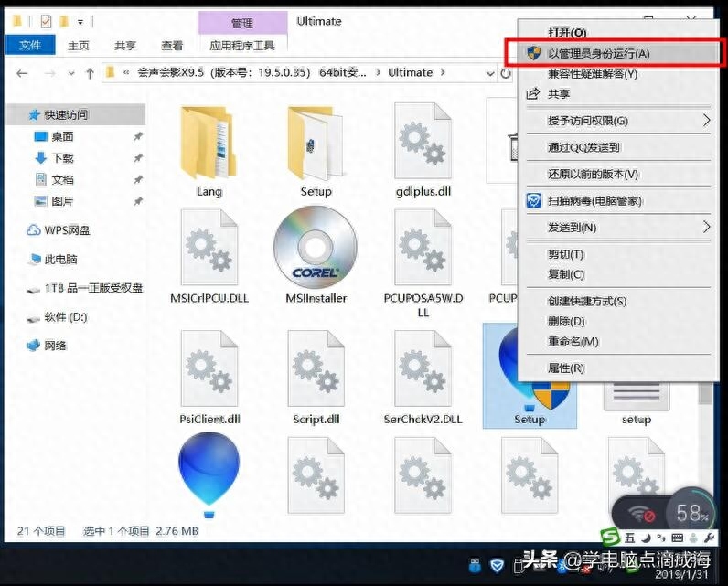The width and height of the screenshot is (728, 586).
Task: Choose 兼容性疑难解答(Y)
Action: pos(617,74)
